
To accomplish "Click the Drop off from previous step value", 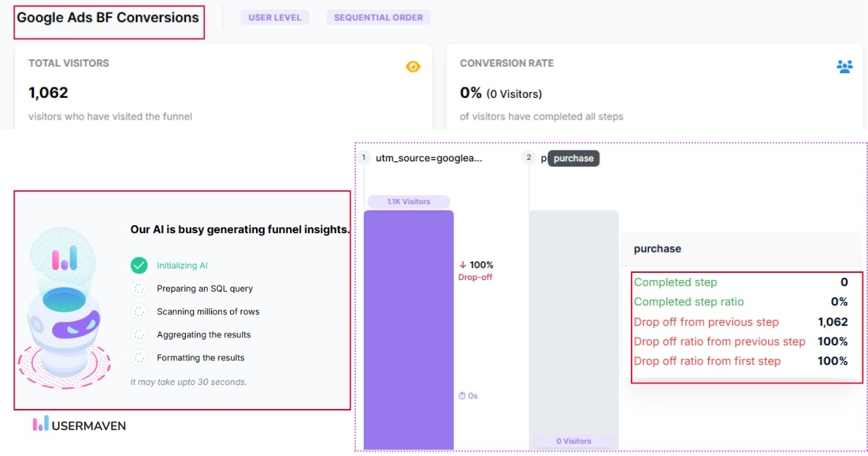I will (x=833, y=321).
